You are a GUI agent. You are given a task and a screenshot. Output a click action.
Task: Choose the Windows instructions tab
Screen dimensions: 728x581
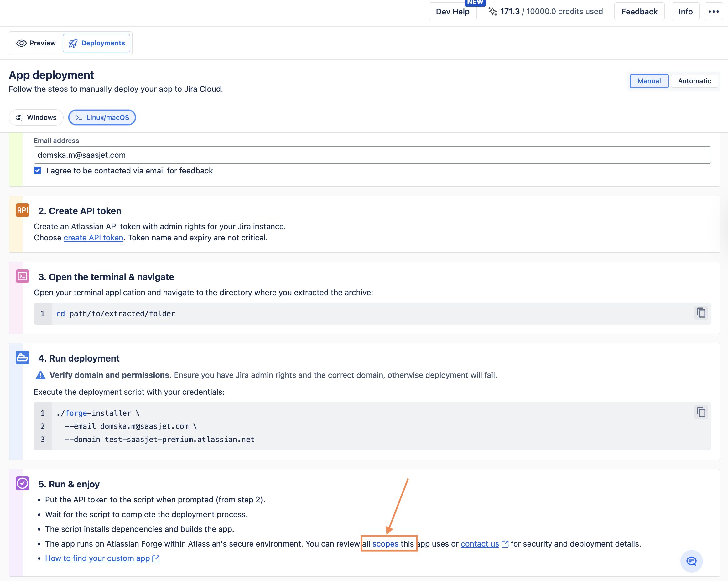36,117
